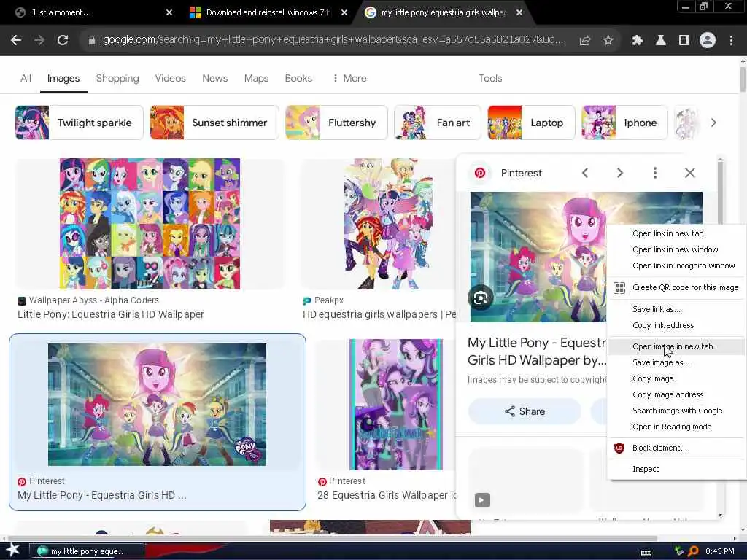Close the Pinterest image preview panel
Image resolution: width=747 pixels, height=560 pixels.
coord(690,173)
